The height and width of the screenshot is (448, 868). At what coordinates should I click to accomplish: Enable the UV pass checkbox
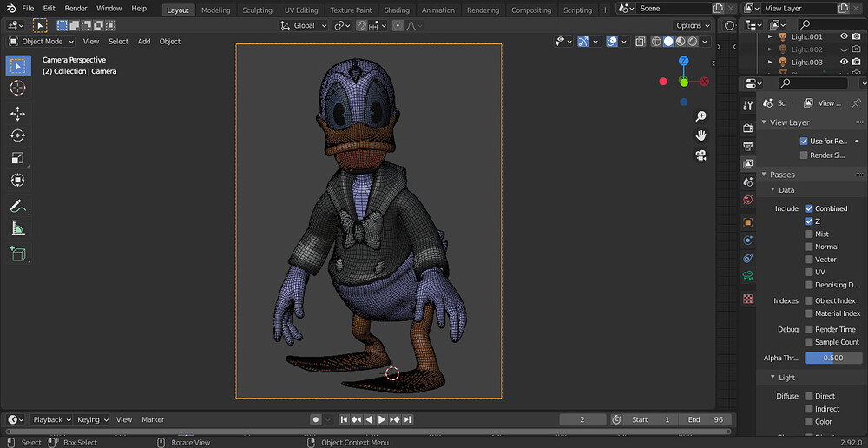809,272
